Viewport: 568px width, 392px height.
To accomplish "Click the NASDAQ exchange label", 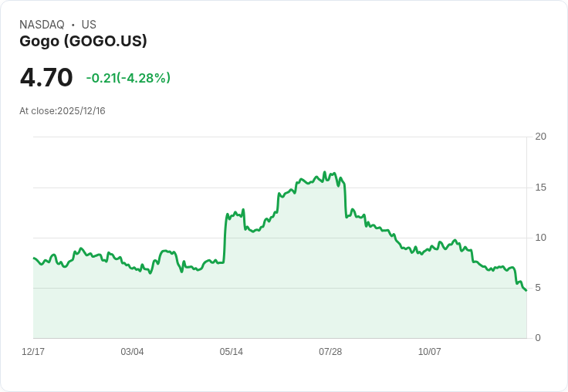I will click(42, 25).
